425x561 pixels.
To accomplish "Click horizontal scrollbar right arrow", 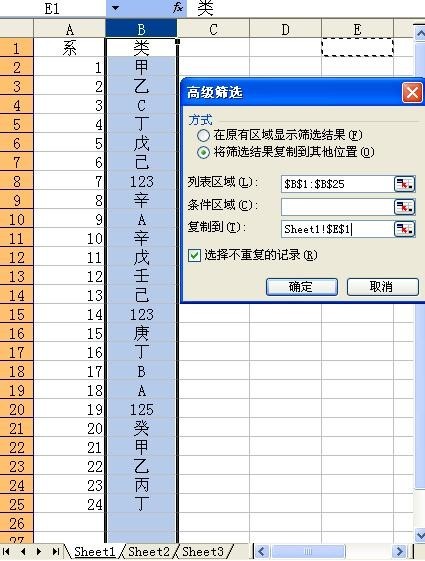I will tap(399, 551).
